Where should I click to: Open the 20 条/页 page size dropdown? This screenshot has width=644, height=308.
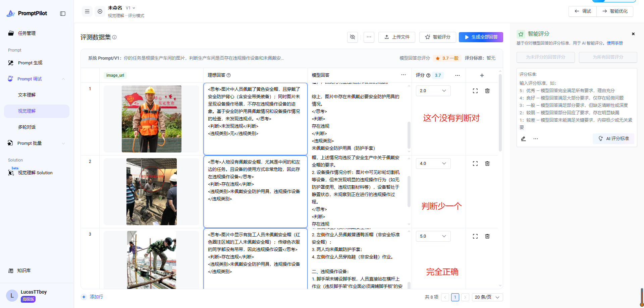tap(487, 297)
